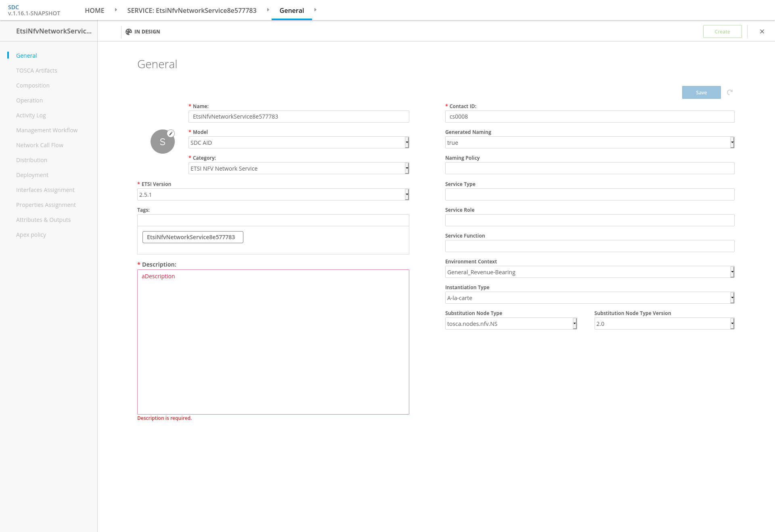Open Substitution Node Type Version dropdown
This screenshot has width=775, height=532.
[664, 323]
